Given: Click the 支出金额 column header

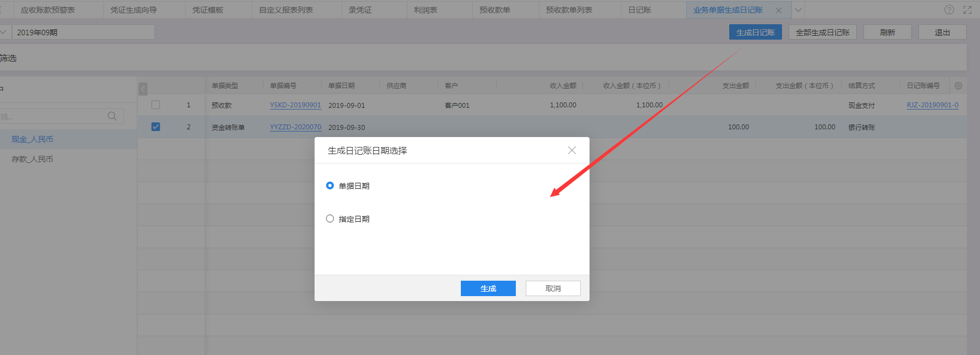Looking at the screenshot, I should [736, 86].
